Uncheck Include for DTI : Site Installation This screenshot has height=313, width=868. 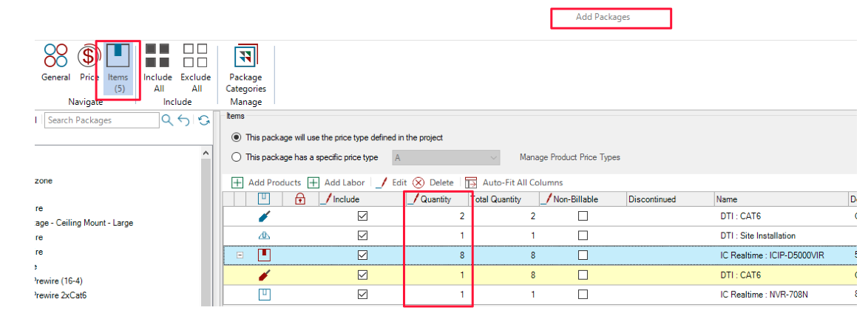coord(362,235)
